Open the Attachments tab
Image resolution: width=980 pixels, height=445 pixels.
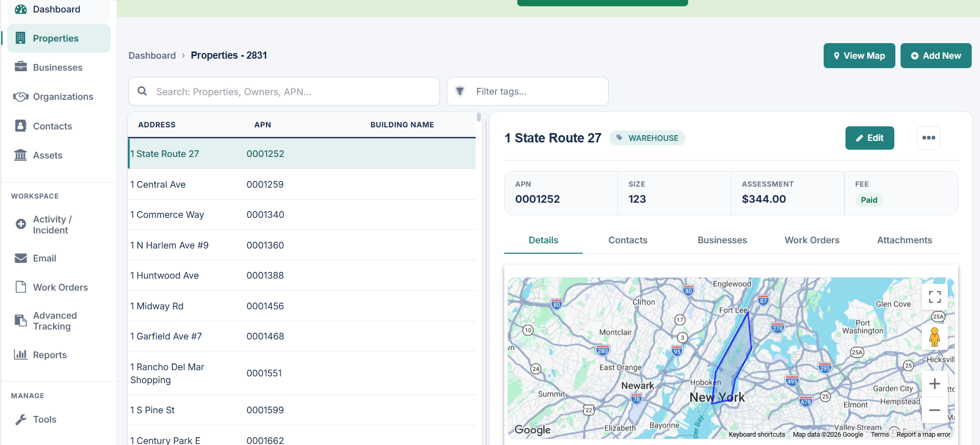(905, 240)
